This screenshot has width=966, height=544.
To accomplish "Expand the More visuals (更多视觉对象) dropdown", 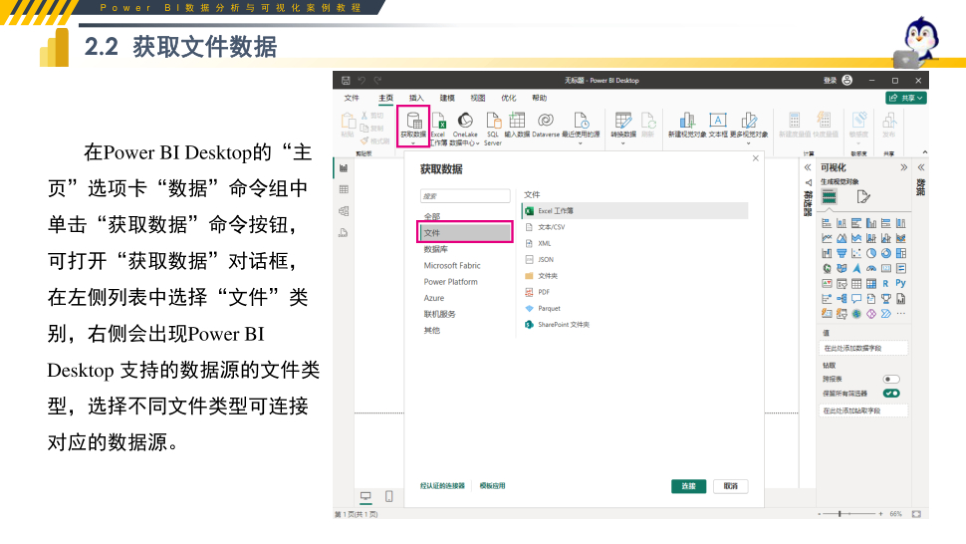I will pyautogui.click(x=749, y=143).
